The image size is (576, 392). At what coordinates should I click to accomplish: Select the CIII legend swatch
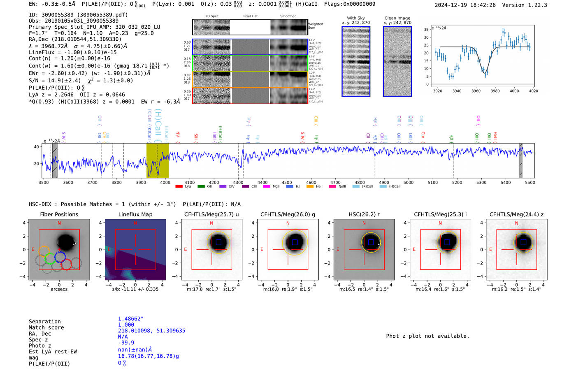tap(246, 186)
